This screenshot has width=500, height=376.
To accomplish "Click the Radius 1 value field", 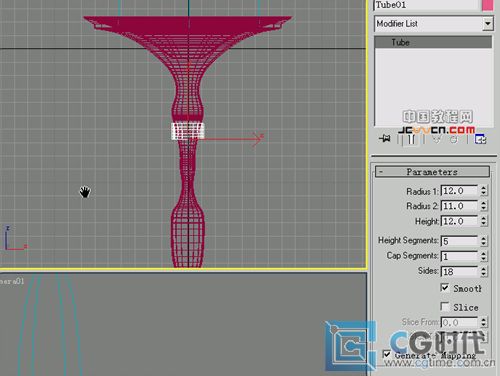I will 459,191.
